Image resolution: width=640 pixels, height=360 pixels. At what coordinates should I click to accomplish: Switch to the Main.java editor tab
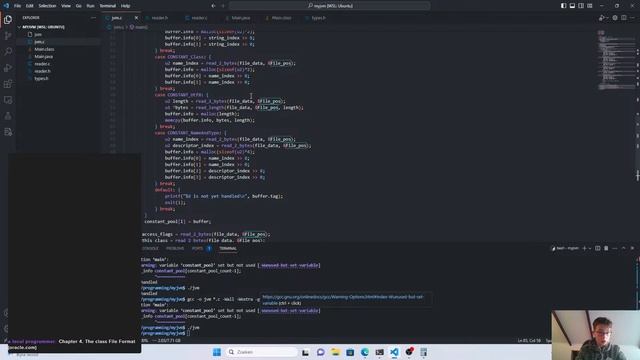[241, 18]
